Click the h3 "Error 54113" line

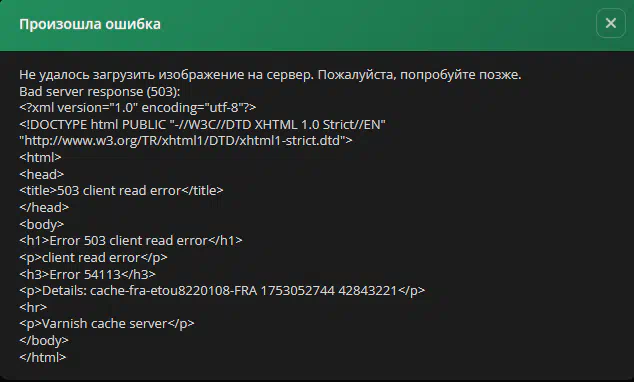(87, 274)
